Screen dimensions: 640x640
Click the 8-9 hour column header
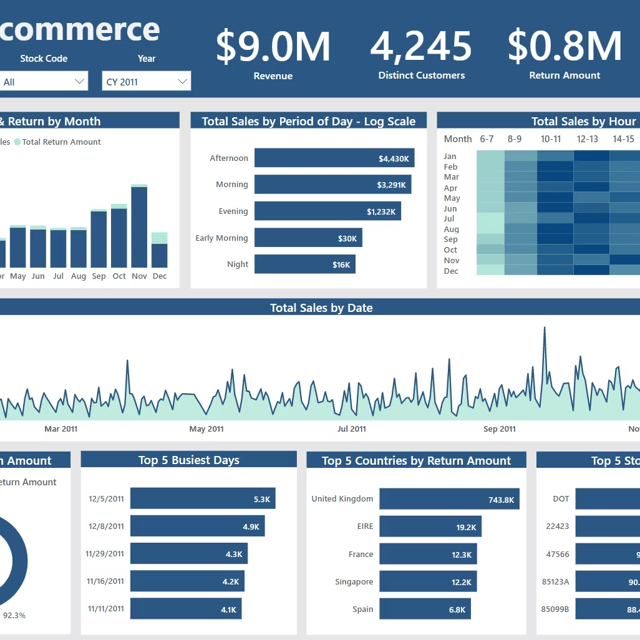514,139
